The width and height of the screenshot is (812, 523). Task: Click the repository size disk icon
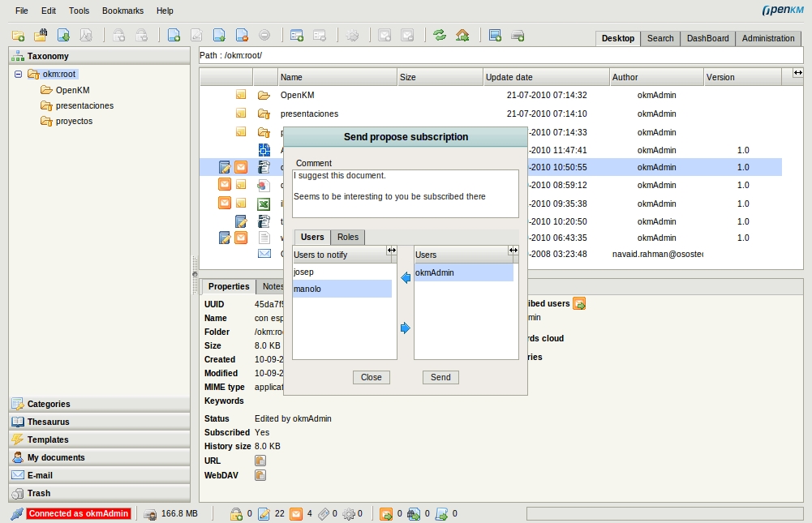pos(150,514)
